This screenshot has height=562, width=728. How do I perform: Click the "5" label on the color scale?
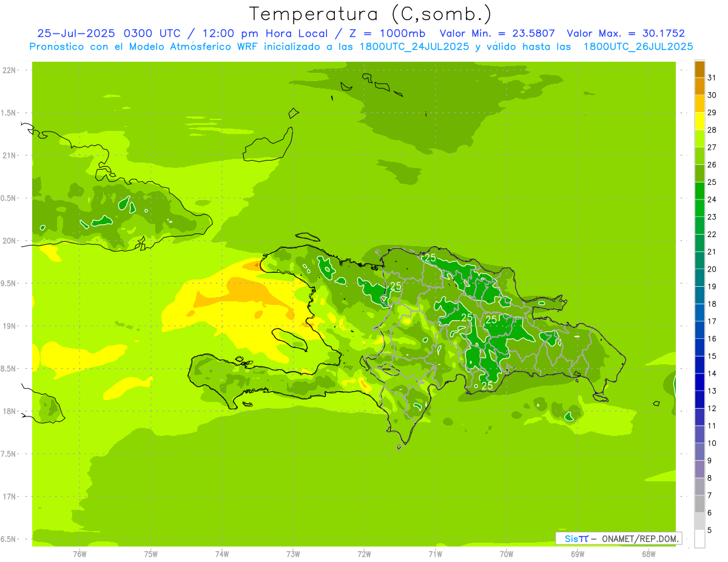tap(710, 530)
